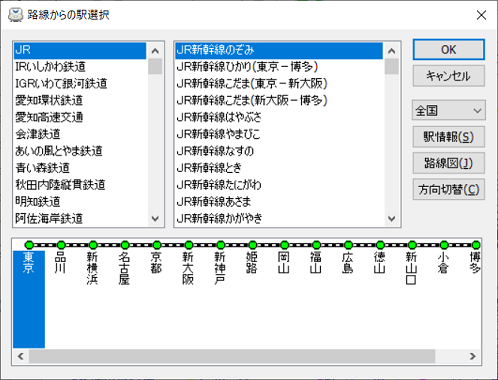
Task: Click the OK button
Action: (449, 50)
